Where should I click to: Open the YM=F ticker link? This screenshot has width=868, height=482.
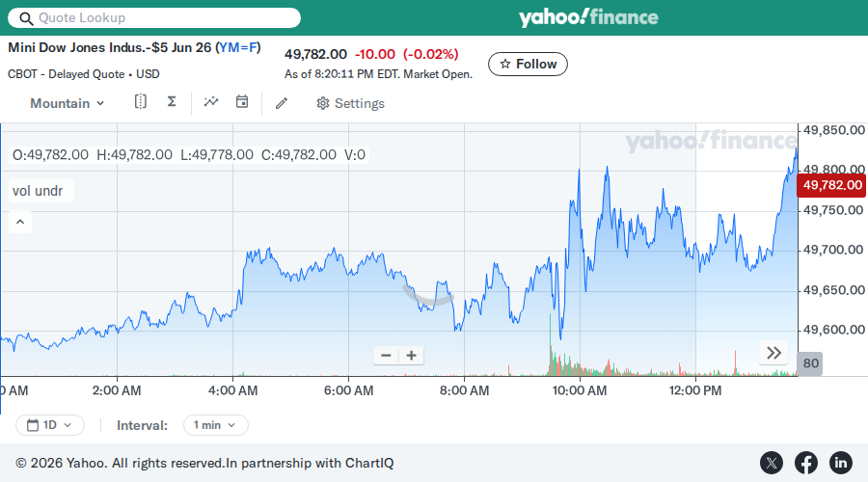click(237, 47)
